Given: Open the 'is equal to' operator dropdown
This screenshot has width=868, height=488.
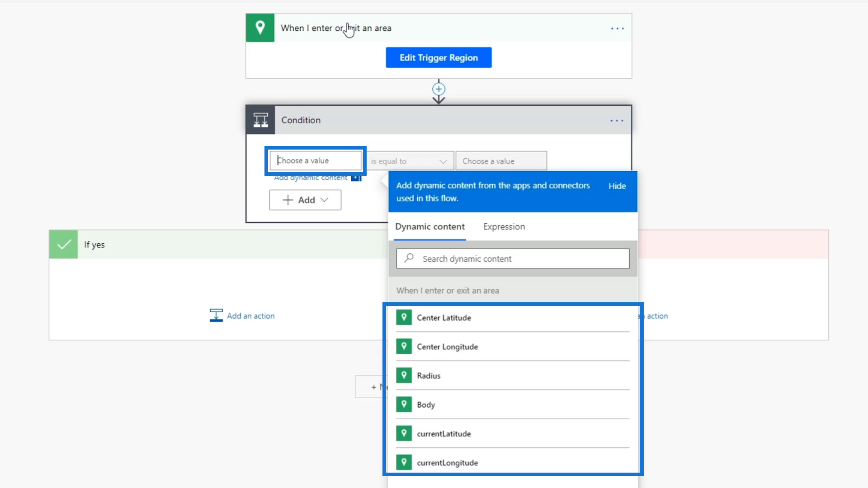Looking at the screenshot, I should coord(409,161).
